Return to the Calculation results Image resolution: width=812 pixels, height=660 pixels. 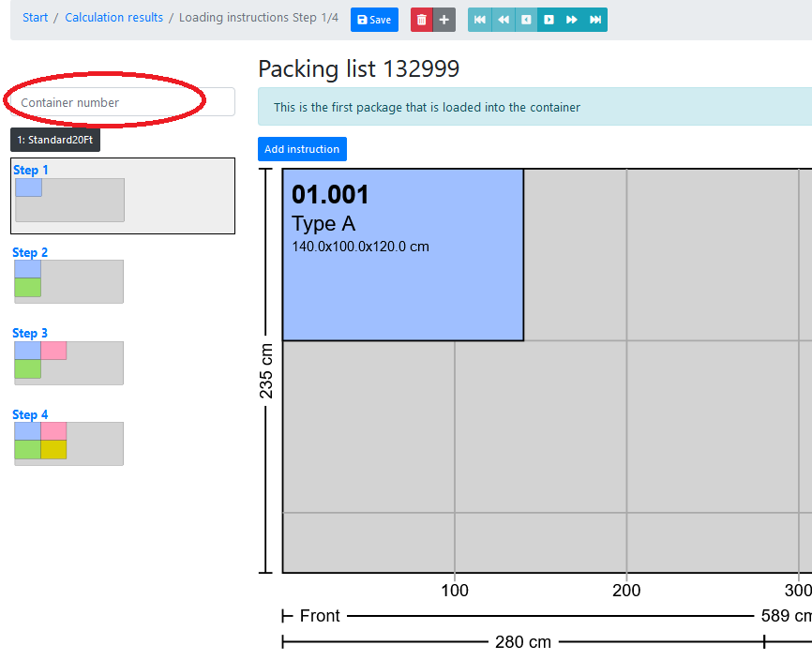[x=113, y=17]
